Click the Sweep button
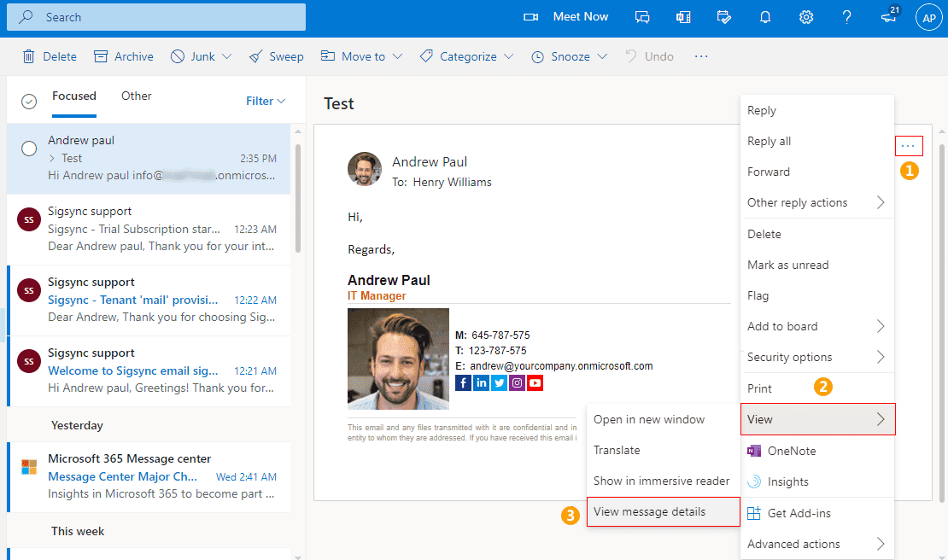Image resolution: width=948 pixels, height=560 pixels. tap(276, 56)
